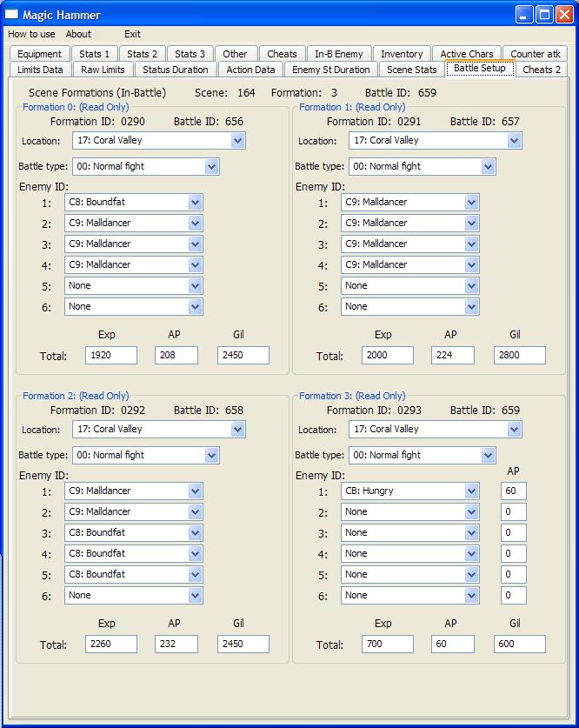Expand Formation 3 Enemy 1 Hungry dropdown

tap(410, 491)
